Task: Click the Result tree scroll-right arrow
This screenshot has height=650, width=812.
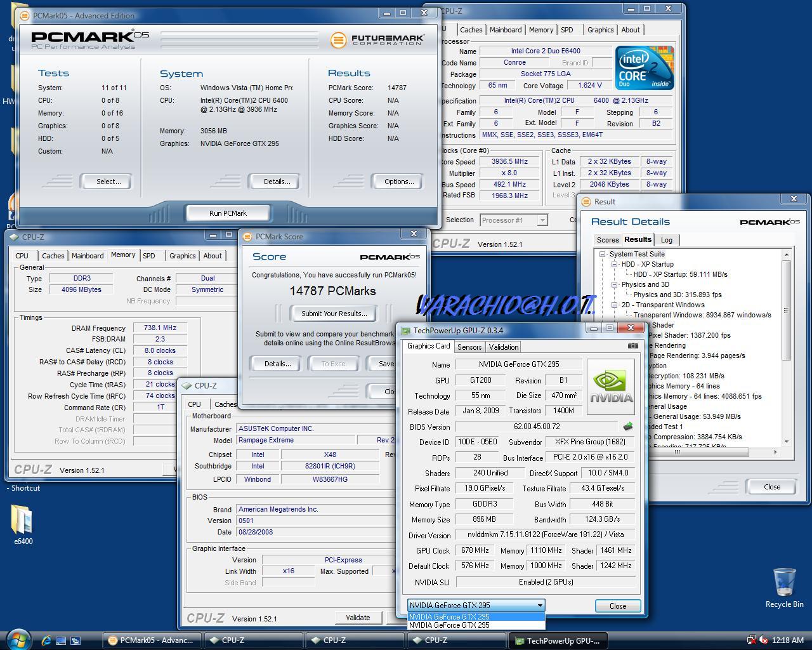Action: (x=775, y=452)
